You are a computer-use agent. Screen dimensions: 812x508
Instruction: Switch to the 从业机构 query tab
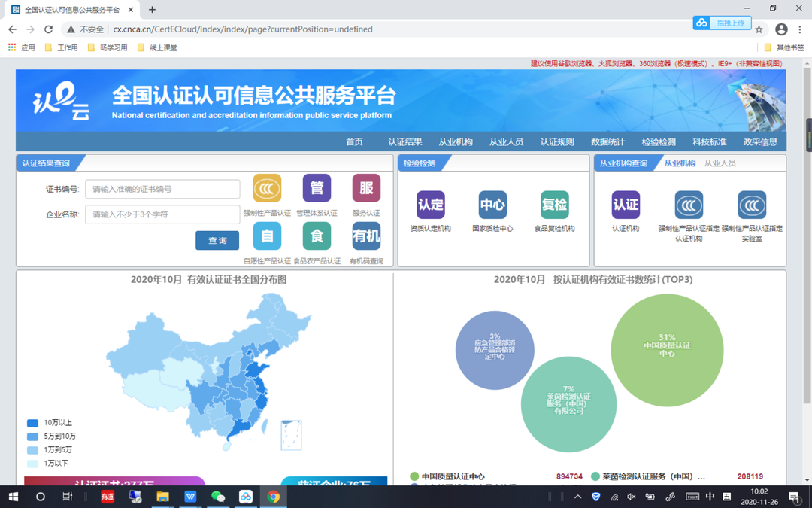click(680, 163)
